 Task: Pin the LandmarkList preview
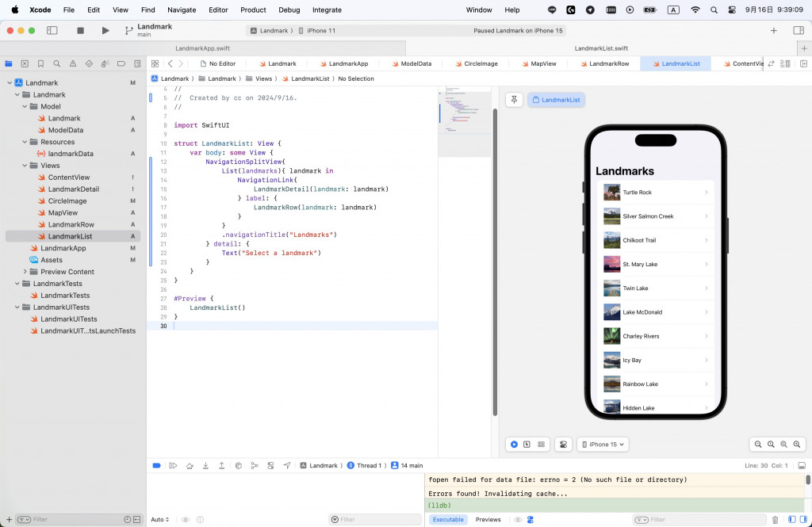click(514, 100)
